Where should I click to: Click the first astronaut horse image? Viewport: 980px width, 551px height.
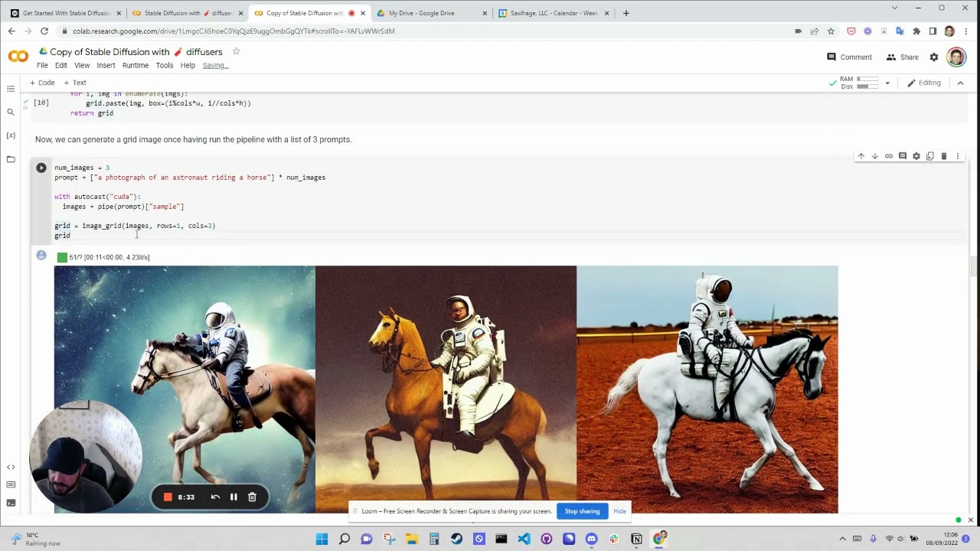[x=185, y=390]
